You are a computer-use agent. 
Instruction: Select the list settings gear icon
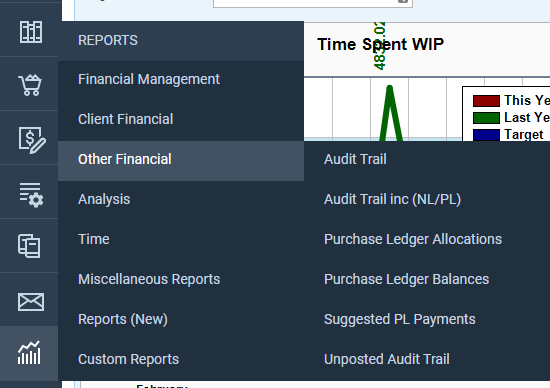[31, 195]
